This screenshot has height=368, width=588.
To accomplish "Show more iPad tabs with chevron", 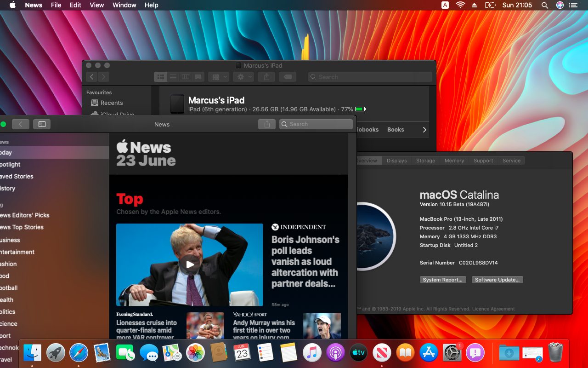I will click(x=424, y=130).
